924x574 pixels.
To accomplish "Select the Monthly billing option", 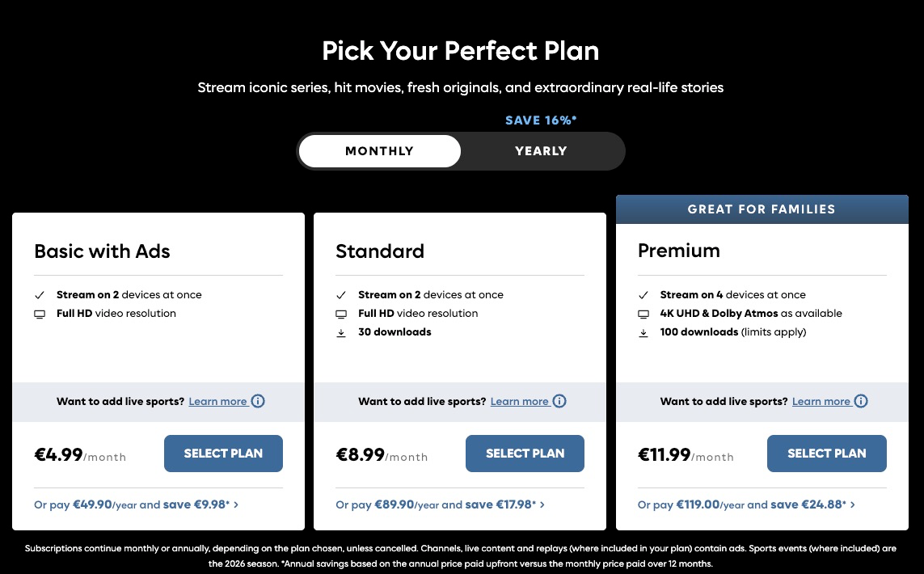I will [x=379, y=151].
